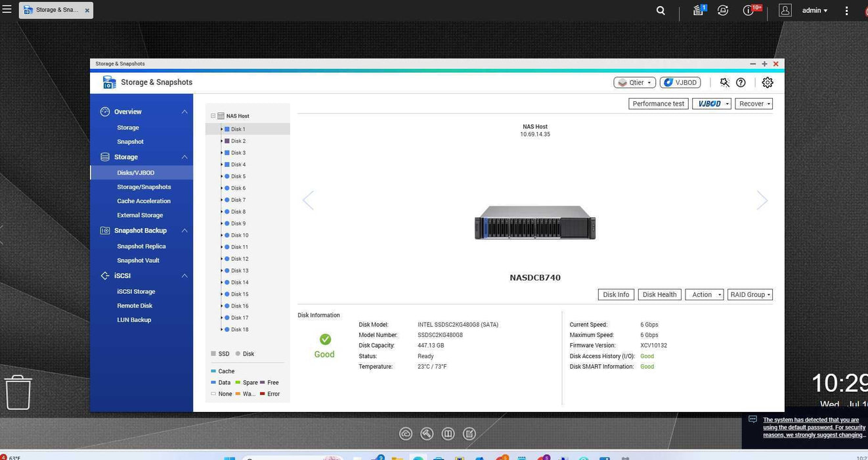Go to Snapshot Replica page

pos(141,246)
